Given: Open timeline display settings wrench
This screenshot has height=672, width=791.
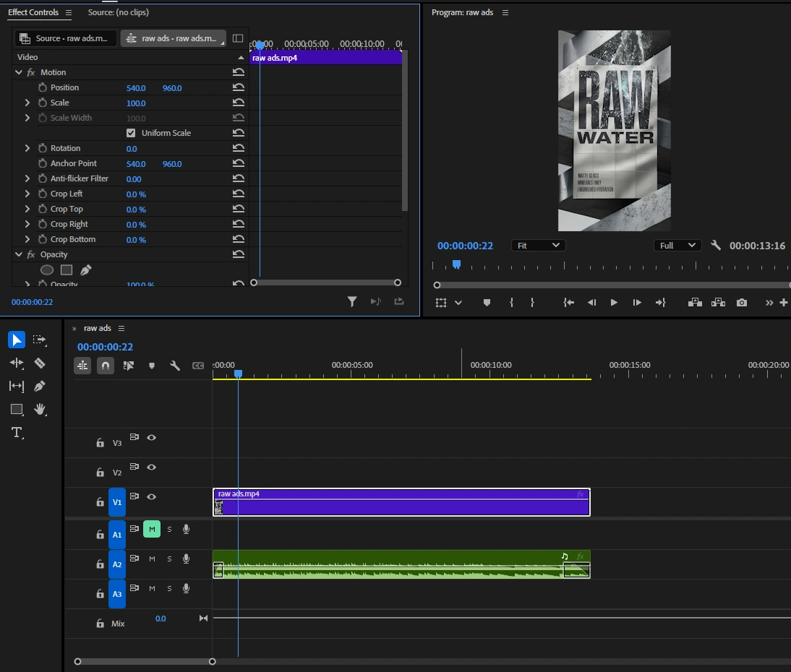Looking at the screenshot, I should coord(175,366).
